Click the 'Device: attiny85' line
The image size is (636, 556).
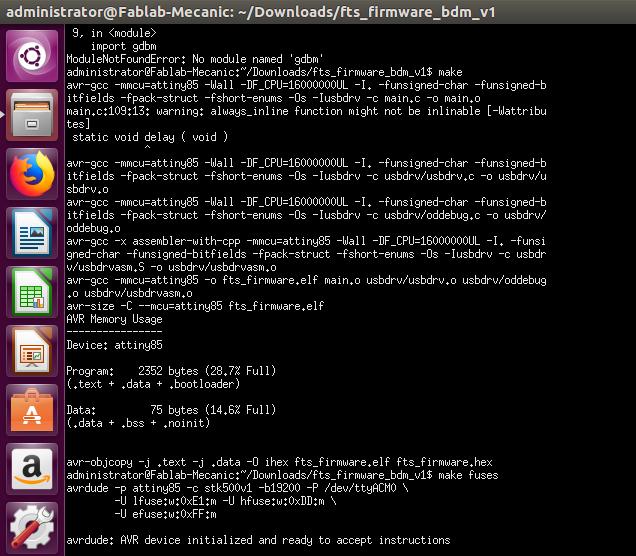click(114, 345)
